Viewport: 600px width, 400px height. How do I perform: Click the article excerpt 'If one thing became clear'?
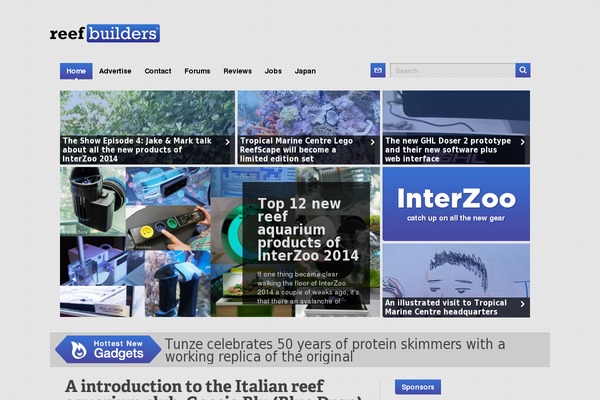click(308, 287)
